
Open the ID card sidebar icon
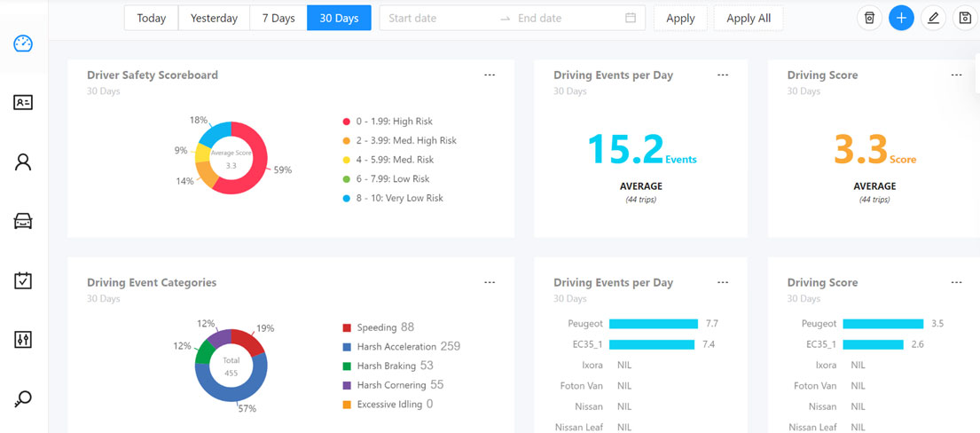pyautogui.click(x=23, y=103)
